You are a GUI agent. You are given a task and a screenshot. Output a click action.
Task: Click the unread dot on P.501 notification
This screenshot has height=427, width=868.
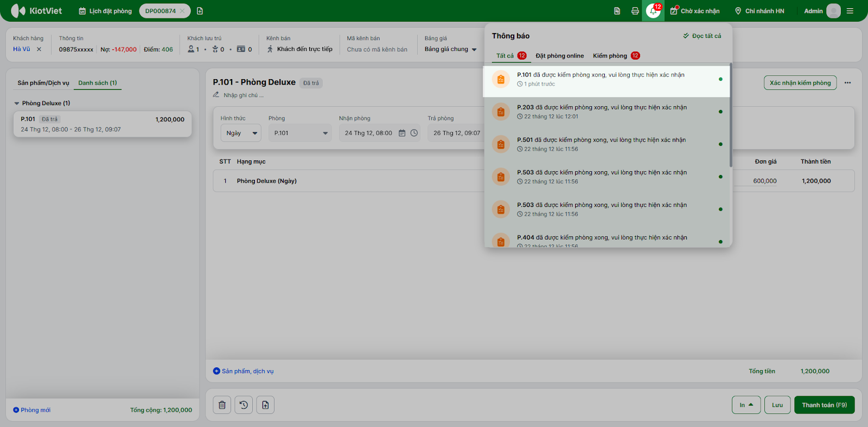pyautogui.click(x=720, y=144)
